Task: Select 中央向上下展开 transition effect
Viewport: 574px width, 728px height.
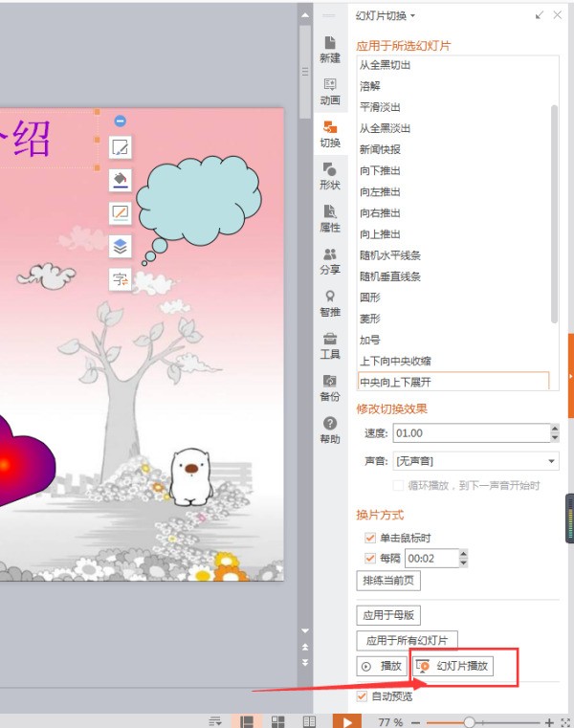Action: point(453,382)
